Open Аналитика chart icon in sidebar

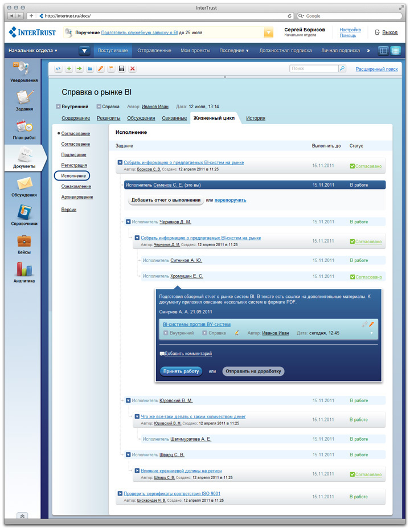pyautogui.click(x=24, y=271)
